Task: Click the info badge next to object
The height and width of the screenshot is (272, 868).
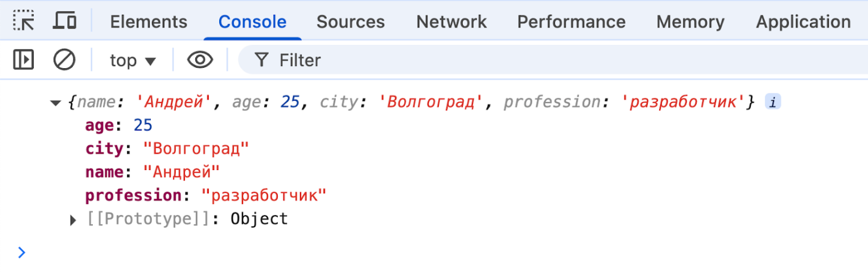Action: click(772, 102)
